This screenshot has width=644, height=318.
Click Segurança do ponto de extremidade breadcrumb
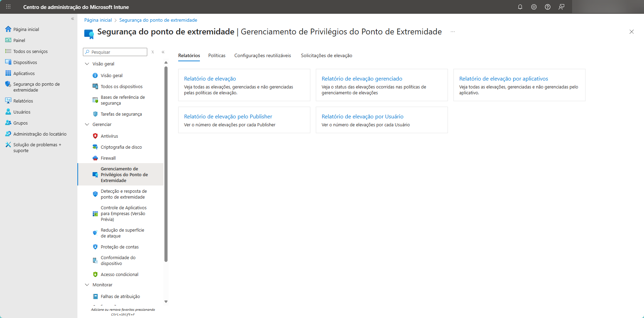pos(158,20)
